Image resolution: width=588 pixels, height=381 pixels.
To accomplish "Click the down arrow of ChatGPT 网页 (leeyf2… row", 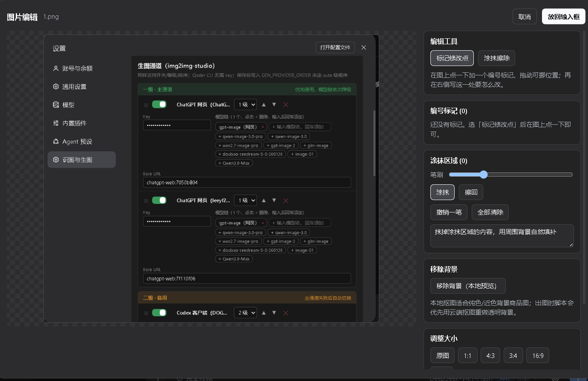I will point(274,200).
